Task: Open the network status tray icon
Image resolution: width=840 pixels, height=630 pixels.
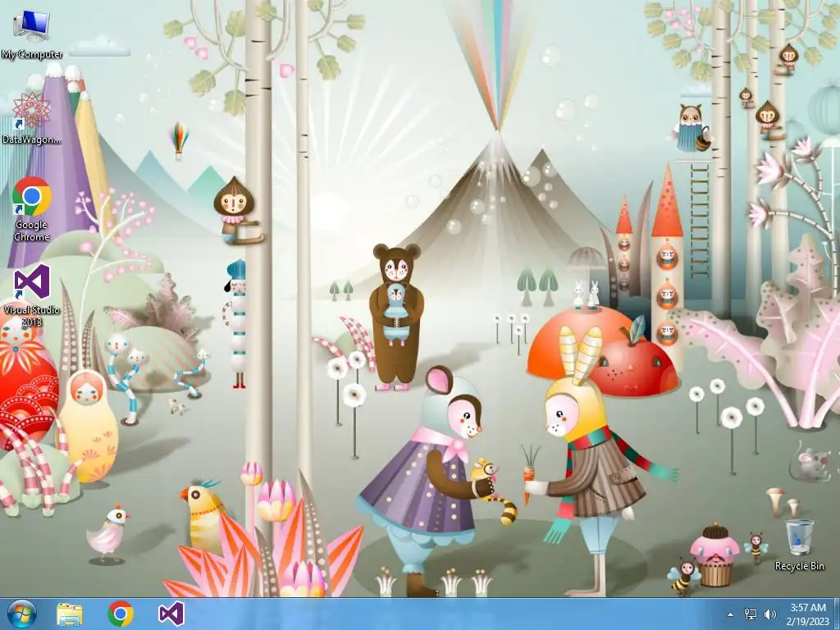Action: click(751, 614)
